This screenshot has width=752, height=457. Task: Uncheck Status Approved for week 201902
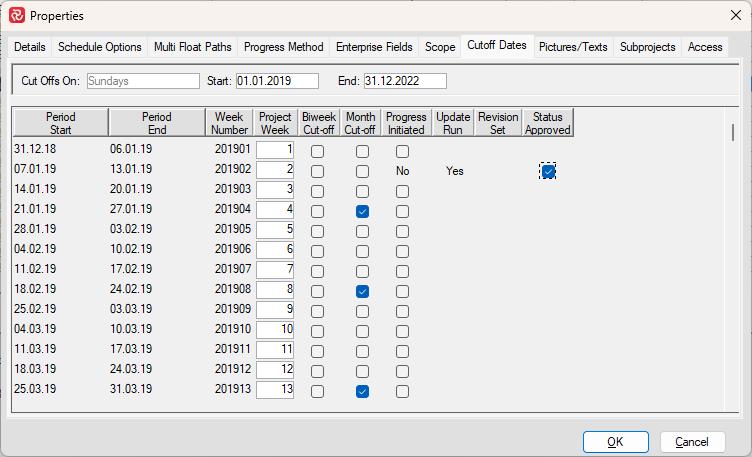pos(548,171)
